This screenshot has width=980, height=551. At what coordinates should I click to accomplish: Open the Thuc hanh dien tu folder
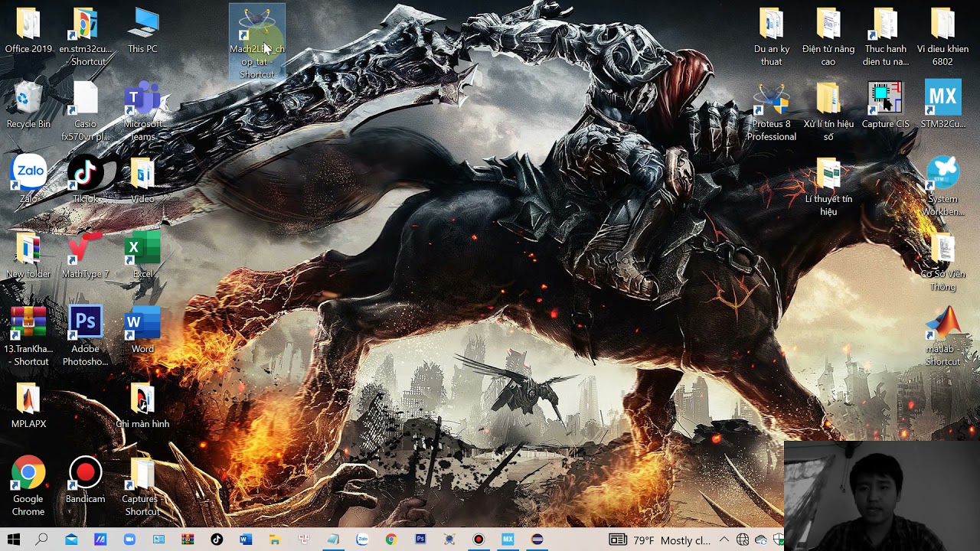pyautogui.click(x=885, y=37)
